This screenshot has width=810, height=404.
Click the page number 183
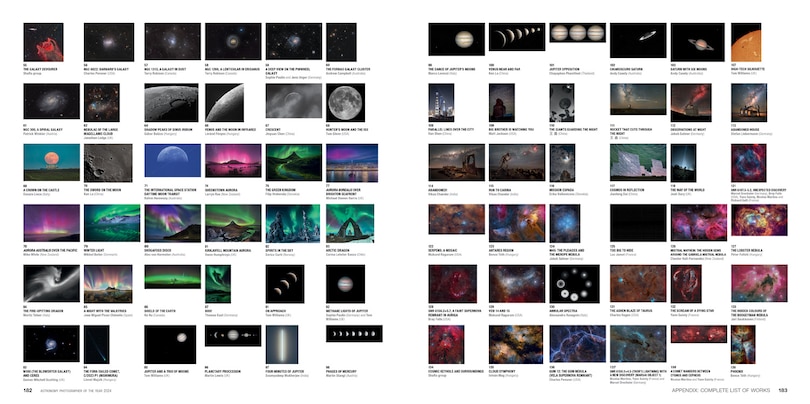pos(782,390)
